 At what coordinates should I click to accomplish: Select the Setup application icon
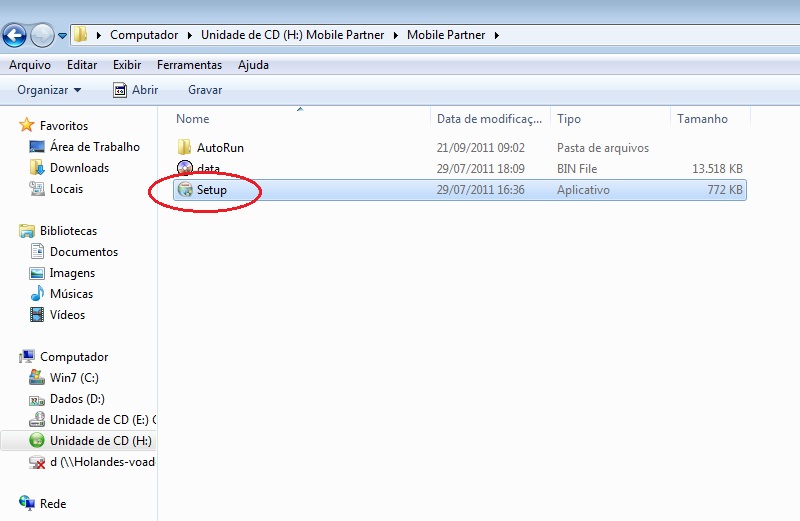click(185, 189)
